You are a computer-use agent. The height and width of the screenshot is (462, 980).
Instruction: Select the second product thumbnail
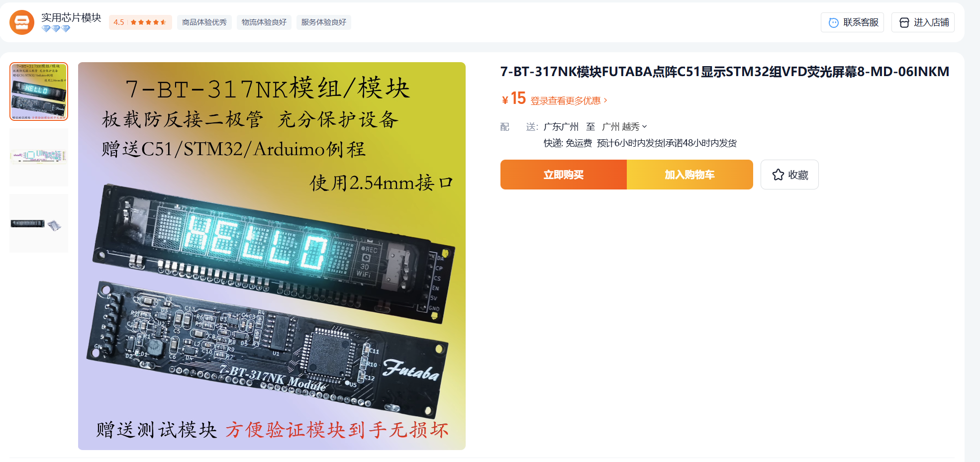(x=39, y=157)
